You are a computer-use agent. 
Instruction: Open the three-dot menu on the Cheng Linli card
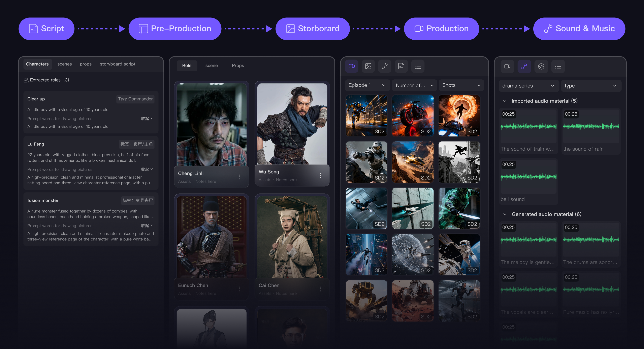click(239, 177)
